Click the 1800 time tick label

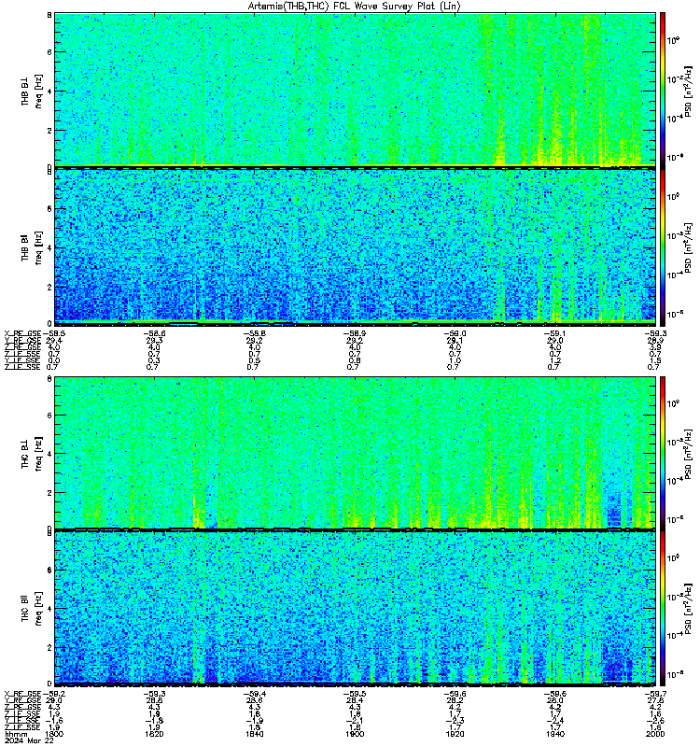53,734
